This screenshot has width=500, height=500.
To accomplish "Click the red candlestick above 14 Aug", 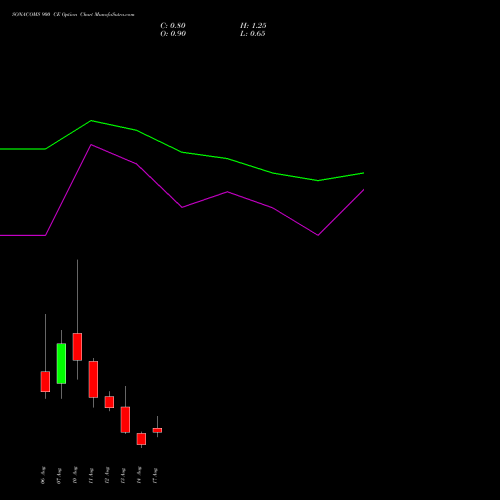I will pyautogui.click(x=141, y=439).
